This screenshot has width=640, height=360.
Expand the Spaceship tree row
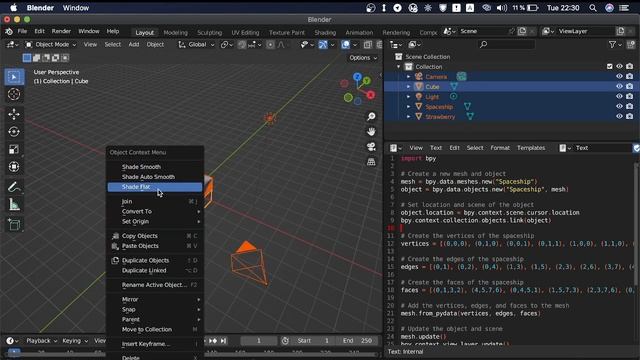pyautogui.click(x=408, y=106)
